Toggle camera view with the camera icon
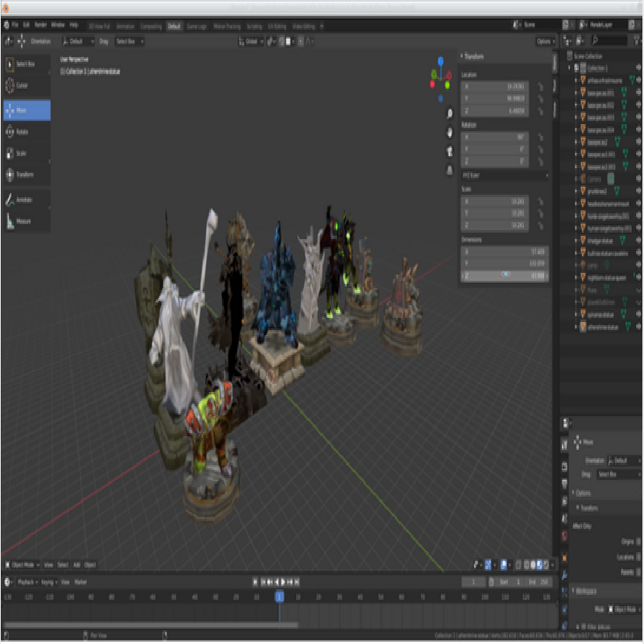644x644 pixels. 449,151
